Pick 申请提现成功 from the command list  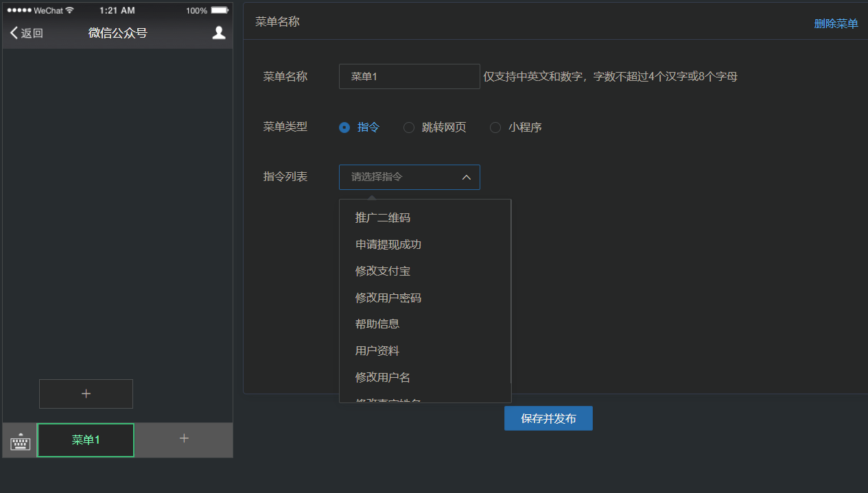point(425,245)
